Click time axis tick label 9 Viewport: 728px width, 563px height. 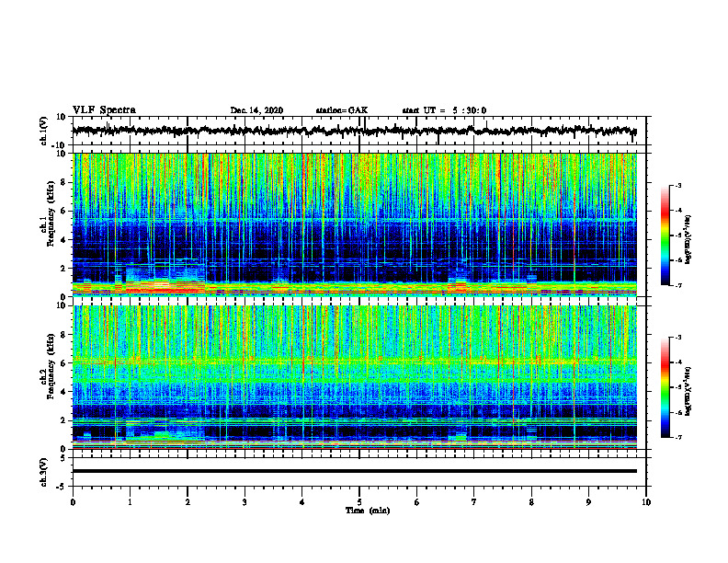coord(588,502)
